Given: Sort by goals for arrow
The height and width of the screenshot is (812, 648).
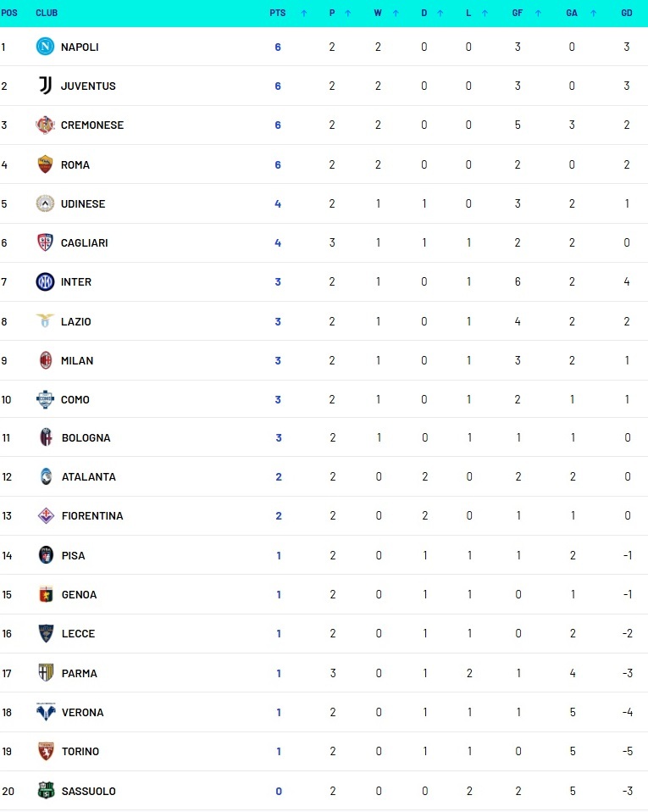Looking at the screenshot, I should click(538, 13).
